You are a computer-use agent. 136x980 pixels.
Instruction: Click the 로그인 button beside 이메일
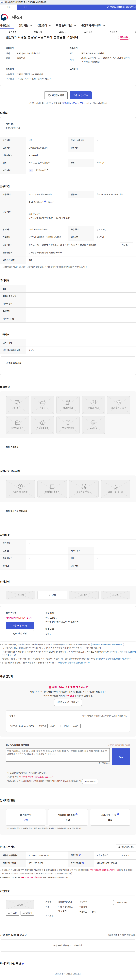(x=75, y=726)
